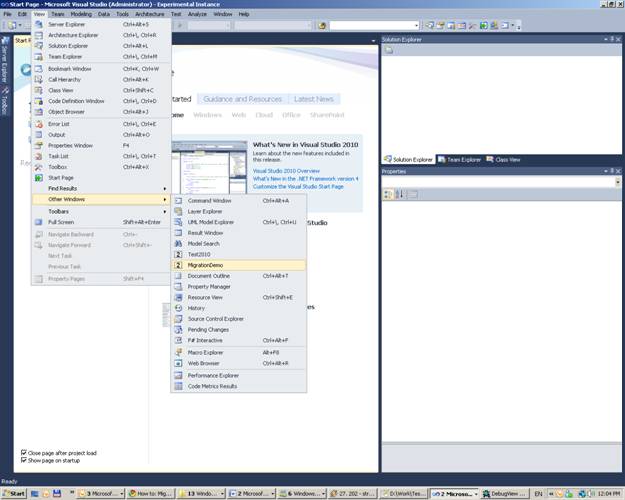Click the Start Page icon in menu
The image size is (625, 500).
pos(39,178)
